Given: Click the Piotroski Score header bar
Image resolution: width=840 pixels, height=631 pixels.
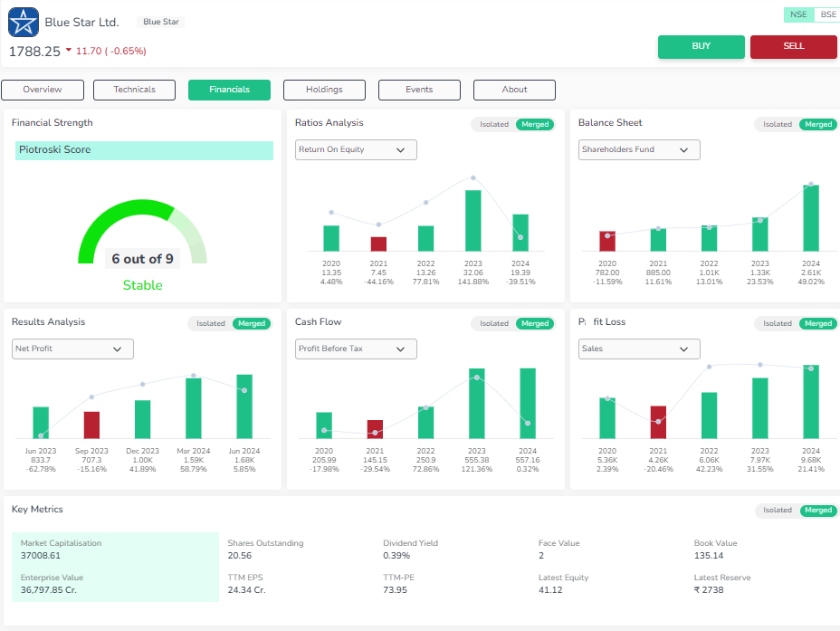Looking at the screenshot, I should tap(144, 150).
